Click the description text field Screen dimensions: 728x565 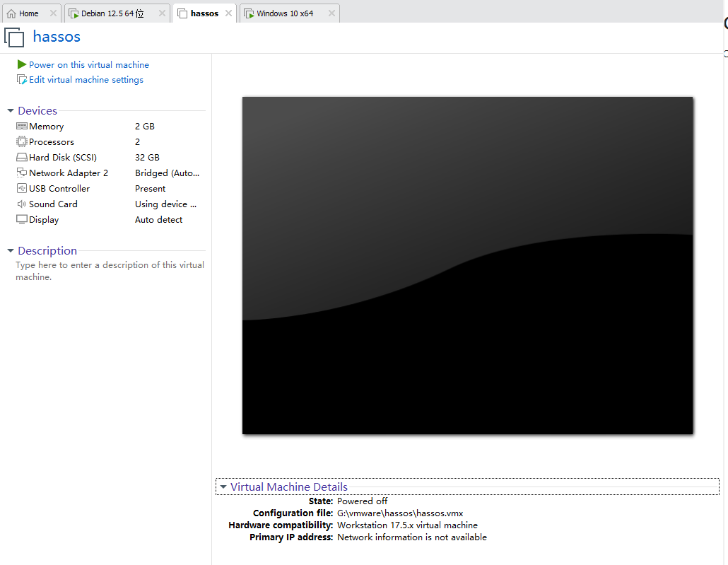coord(110,270)
